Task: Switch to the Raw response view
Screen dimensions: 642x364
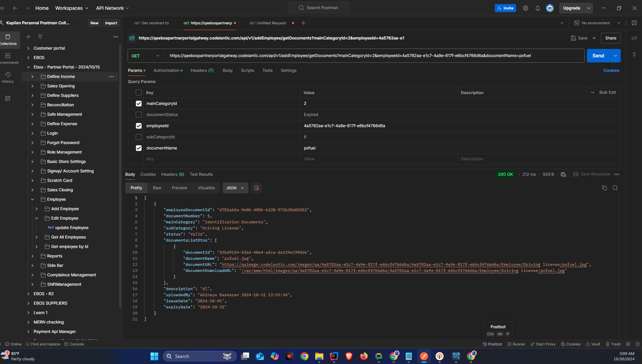Action: [157, 188]
